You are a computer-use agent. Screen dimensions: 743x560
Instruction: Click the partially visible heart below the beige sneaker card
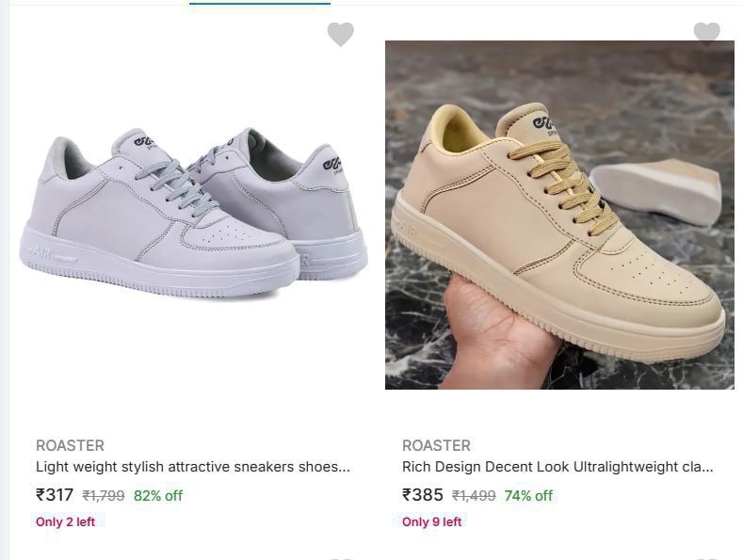[x=706, y=556]
